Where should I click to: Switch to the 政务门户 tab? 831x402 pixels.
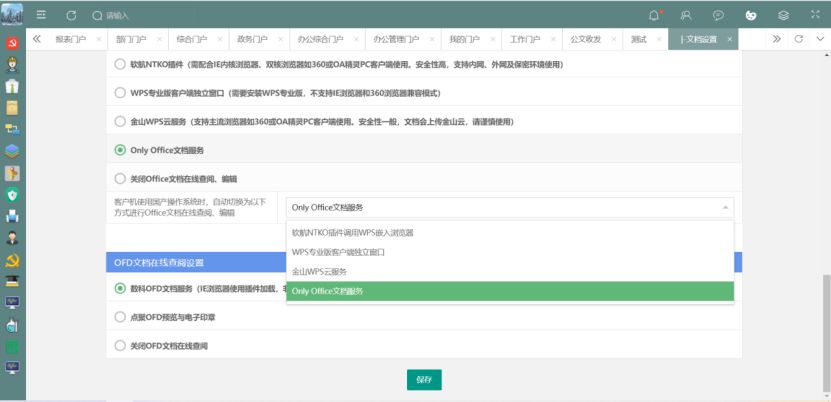(252, 39)
